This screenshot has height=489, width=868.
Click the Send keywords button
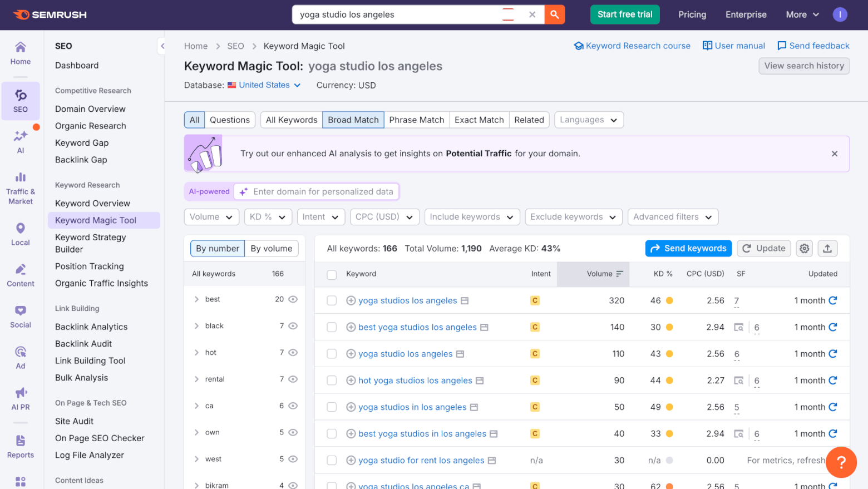point(688,248)
